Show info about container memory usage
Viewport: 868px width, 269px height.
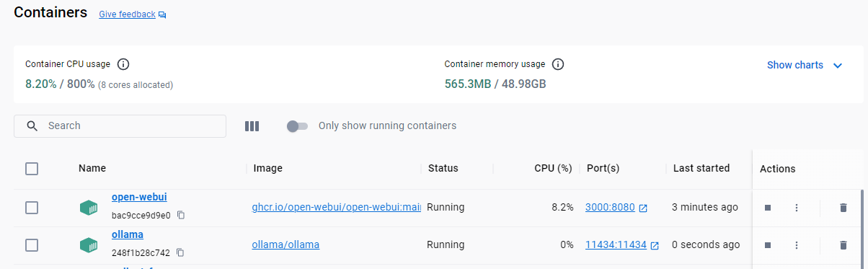click(558, 64)
